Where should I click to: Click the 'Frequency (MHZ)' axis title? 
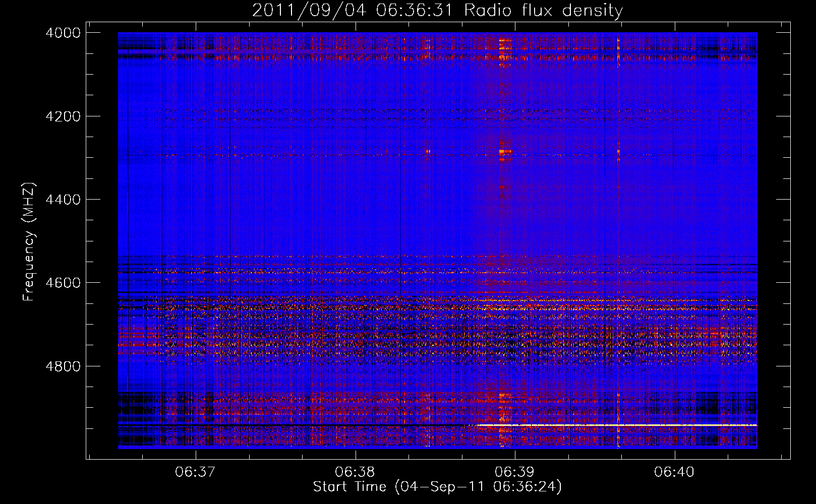point(29,242)
